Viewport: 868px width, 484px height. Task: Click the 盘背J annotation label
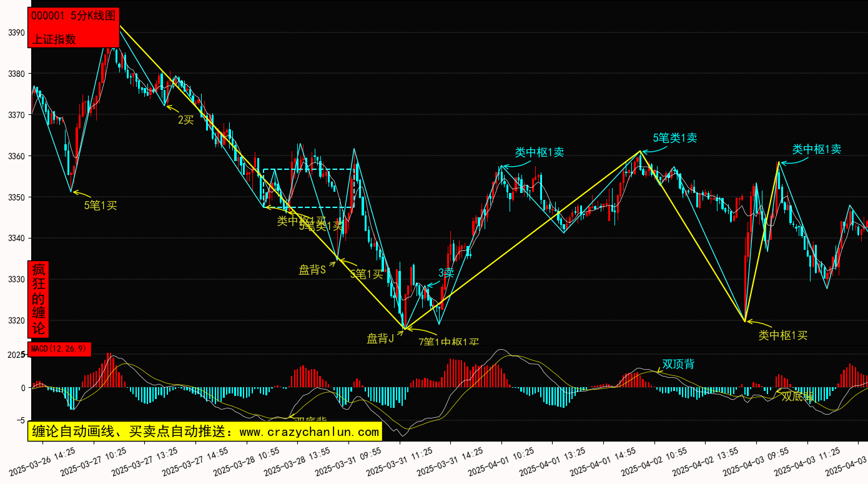point(380,338)
